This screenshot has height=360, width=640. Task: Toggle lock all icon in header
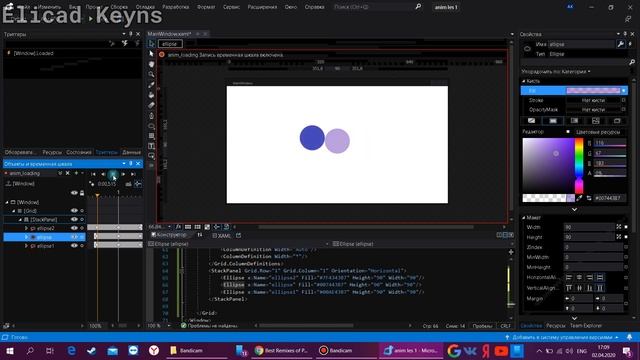pyautogui.click(x=82, y=193)
